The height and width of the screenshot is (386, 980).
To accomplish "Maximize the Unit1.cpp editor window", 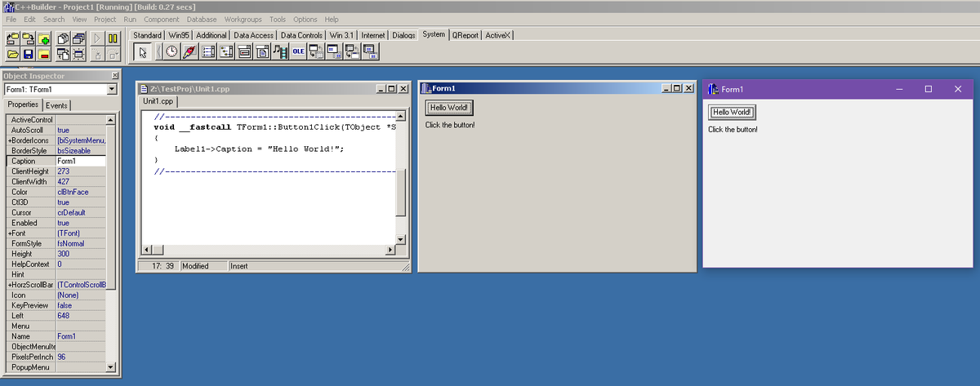I will point(391,88).
